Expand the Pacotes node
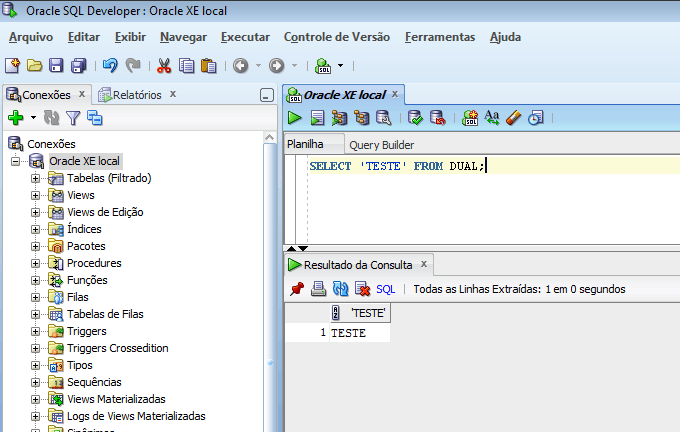Screen dimensions: 680x432 click(35, 246)
